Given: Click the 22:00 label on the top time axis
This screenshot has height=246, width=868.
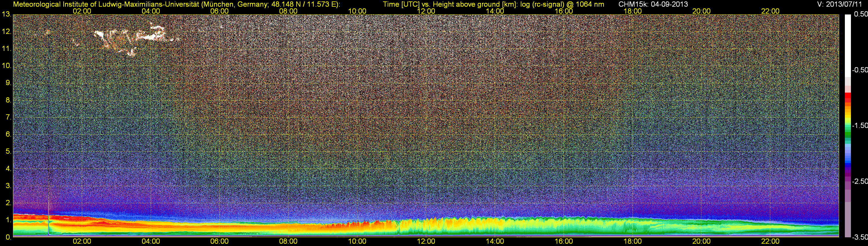Looking at the screenshot, I should (770, 11).
